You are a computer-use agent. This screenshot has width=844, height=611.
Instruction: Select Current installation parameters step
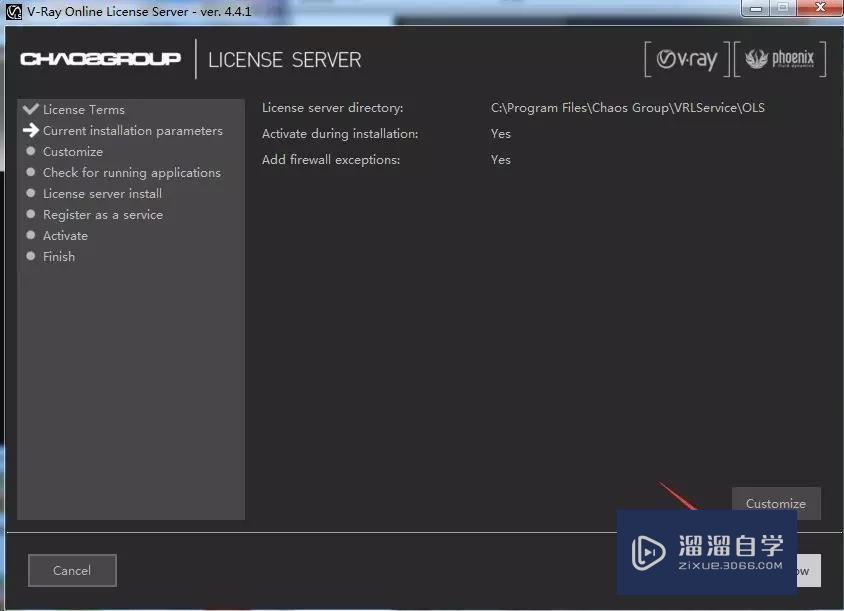point(133,131)
